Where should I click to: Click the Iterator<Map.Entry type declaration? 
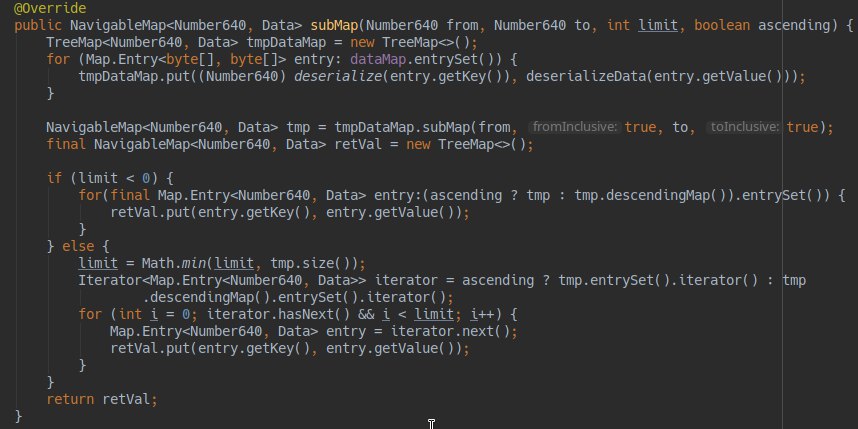point(223,280)
